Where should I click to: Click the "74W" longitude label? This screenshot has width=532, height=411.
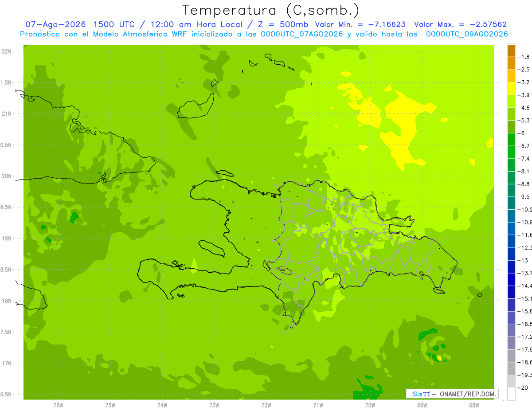point(162,405)
